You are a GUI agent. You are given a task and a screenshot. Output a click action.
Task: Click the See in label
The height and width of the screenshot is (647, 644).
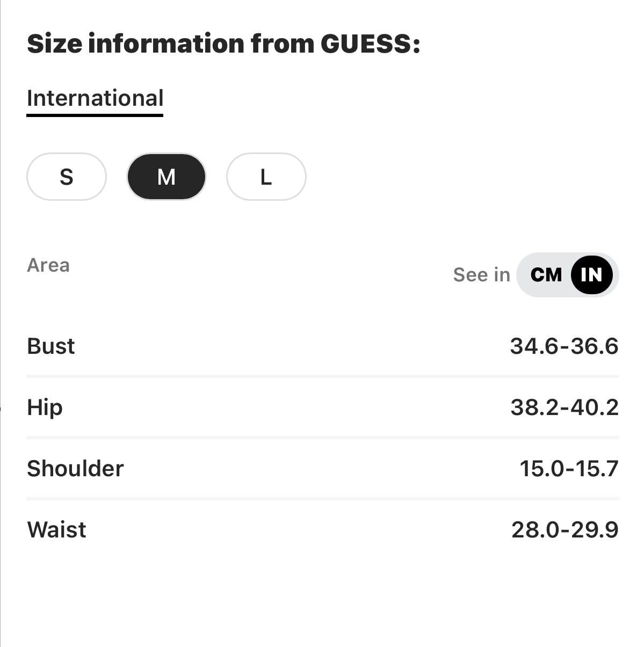pyautogui.click(x=481, y=275)
